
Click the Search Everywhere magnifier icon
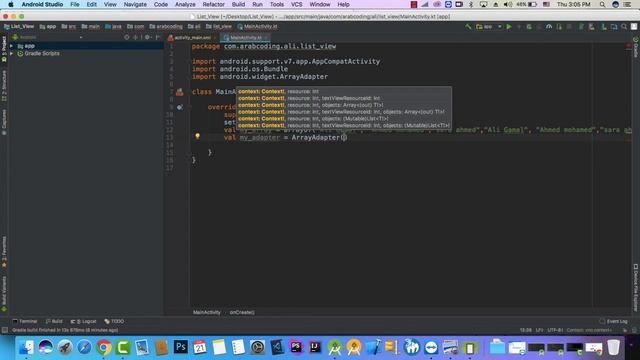point(624,27)
